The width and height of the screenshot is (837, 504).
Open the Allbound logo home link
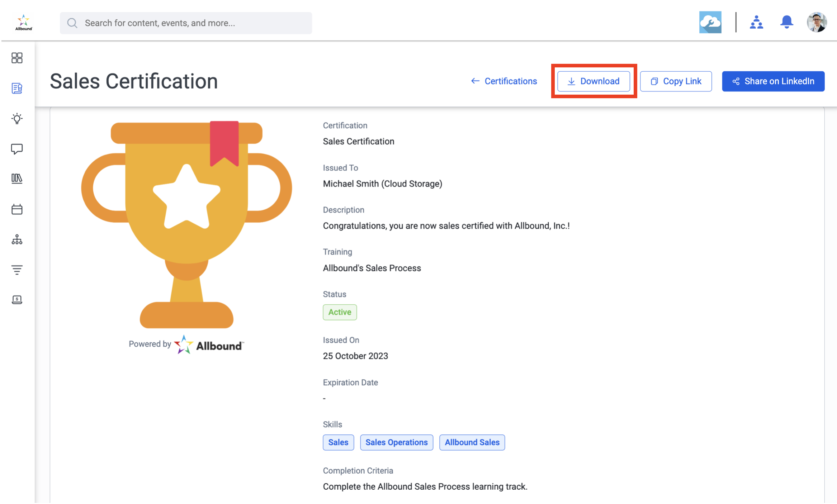tap(24, 23)
